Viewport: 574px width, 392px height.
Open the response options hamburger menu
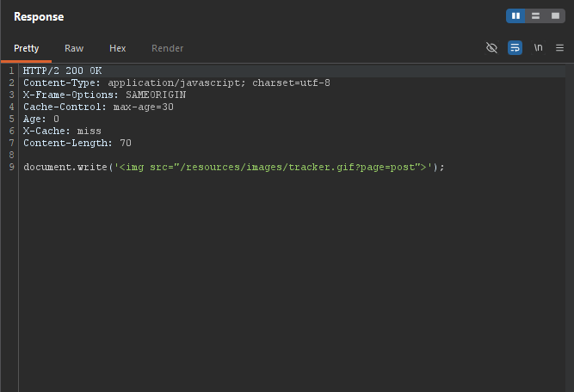559,48
